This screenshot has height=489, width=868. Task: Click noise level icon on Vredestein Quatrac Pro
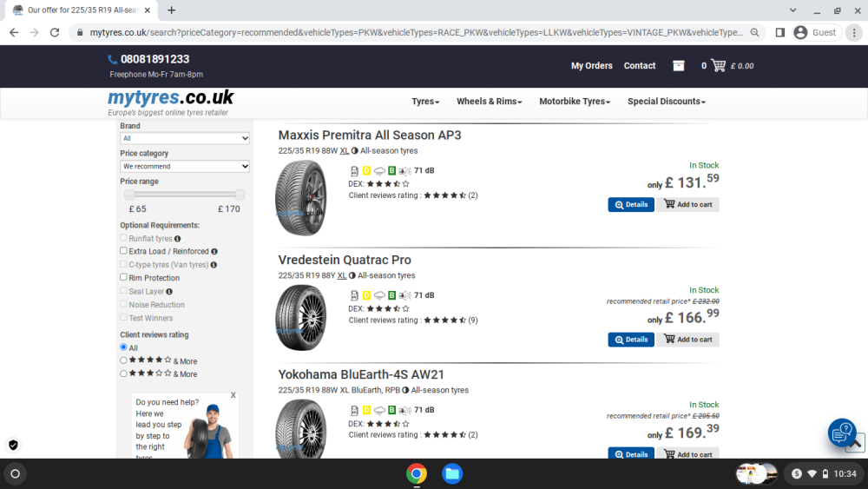[x=405, y=295]
